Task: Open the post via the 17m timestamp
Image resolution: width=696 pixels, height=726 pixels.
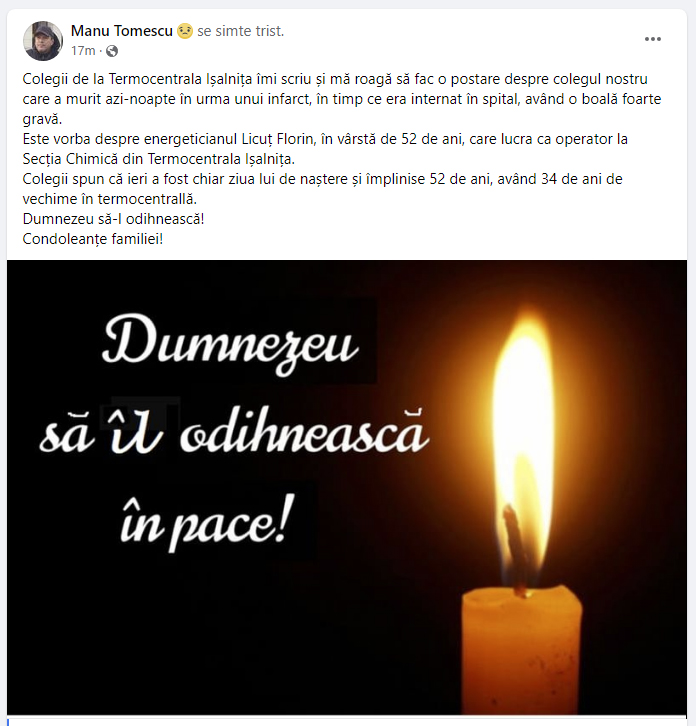Action: click(x=83, y=50)
